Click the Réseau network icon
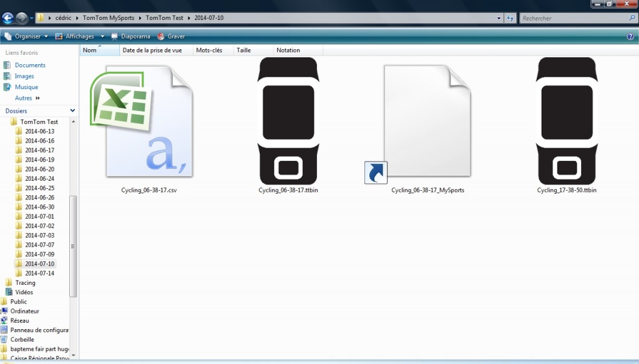Screen dimensions: 639x364 coord(4,320)
